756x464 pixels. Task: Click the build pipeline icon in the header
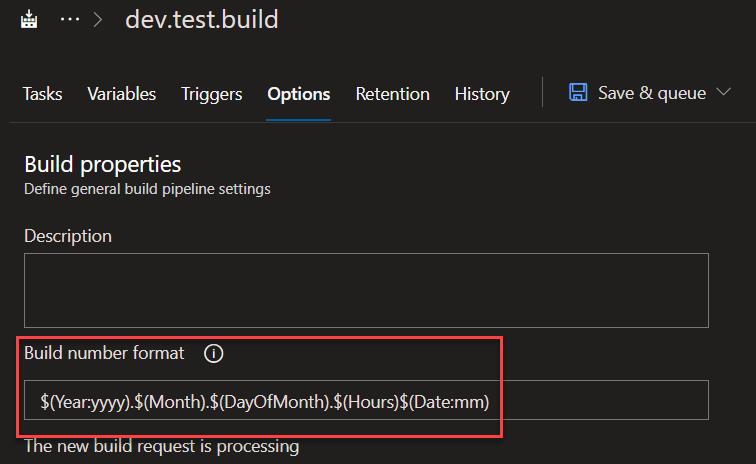click(30, 19)
